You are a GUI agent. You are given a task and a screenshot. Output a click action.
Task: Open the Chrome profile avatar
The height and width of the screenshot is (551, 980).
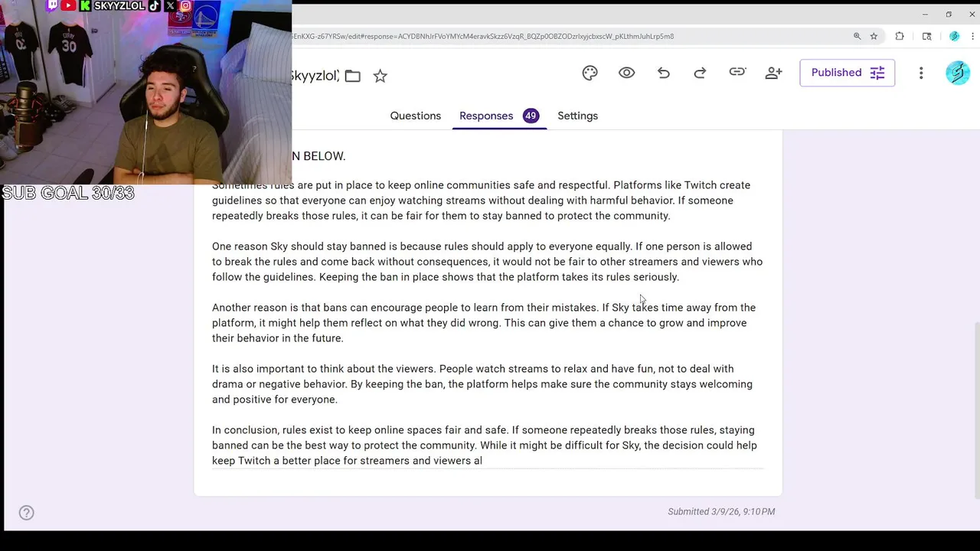[x=954, y=36]
